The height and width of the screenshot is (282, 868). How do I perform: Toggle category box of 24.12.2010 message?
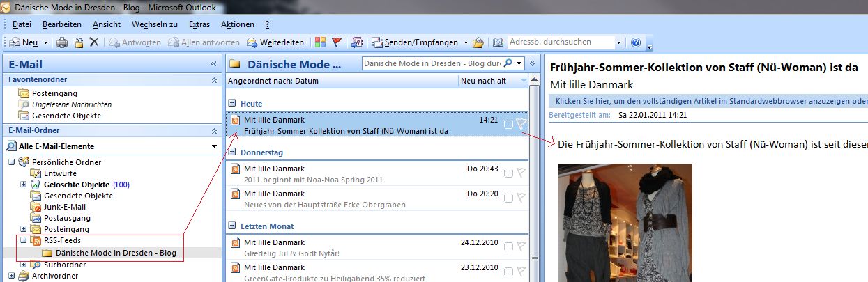coord(508,247)
